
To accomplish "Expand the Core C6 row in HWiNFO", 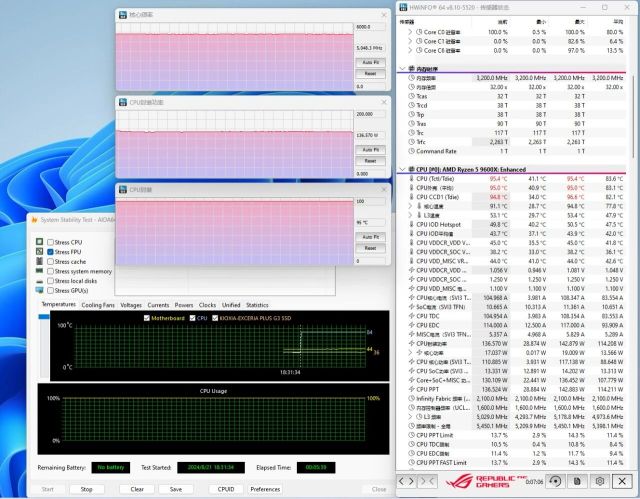I will pos(410,51).
